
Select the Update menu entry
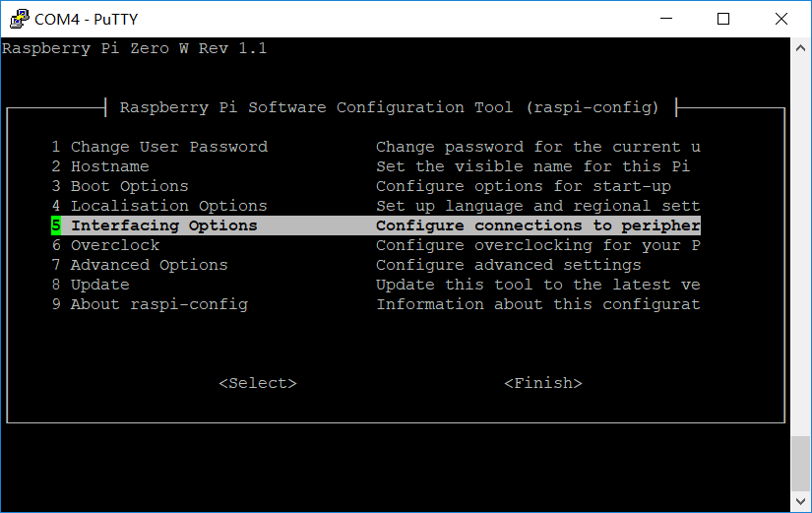tap(99, 285)
